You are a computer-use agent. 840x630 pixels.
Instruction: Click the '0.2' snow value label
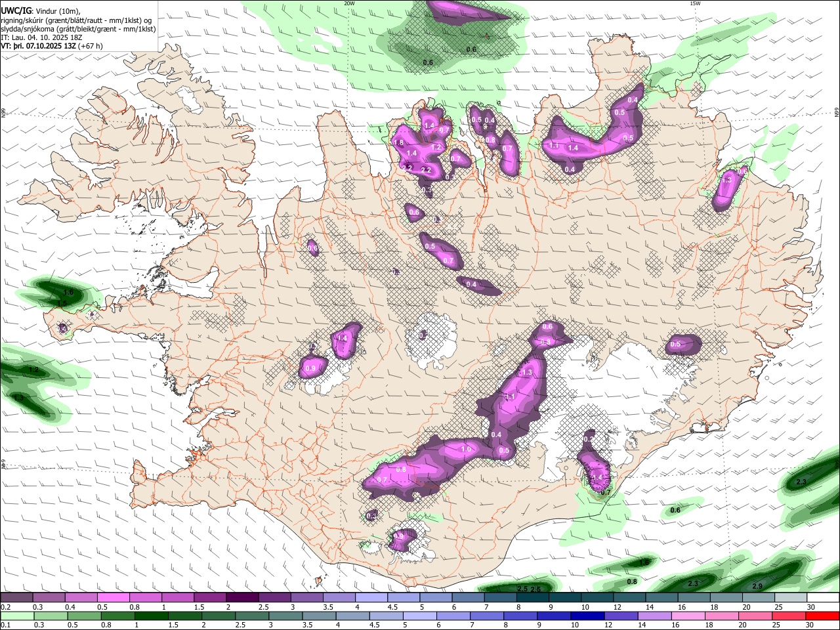click(589, 440)
